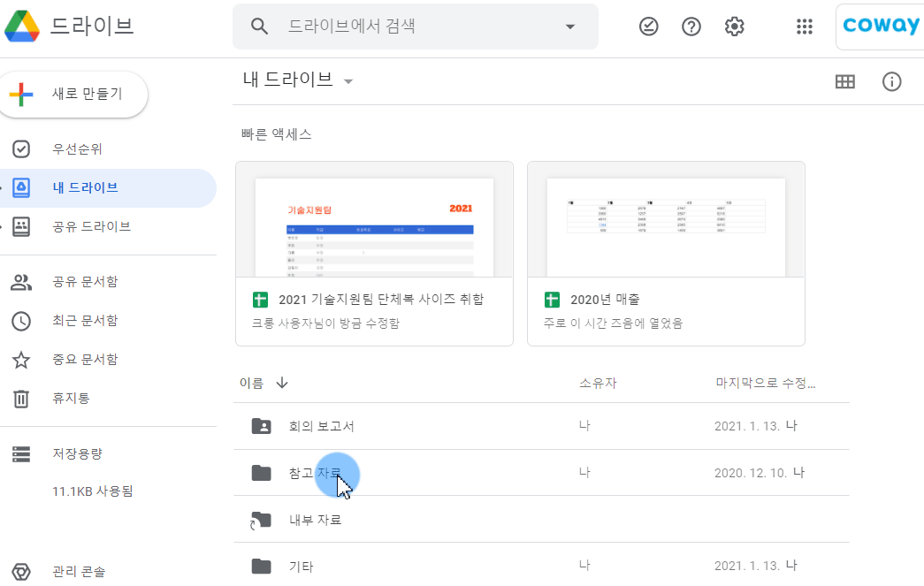Click the 저장용량 storage icon
Viewport: 924px width, 586px height.
[x=21, y=454]
